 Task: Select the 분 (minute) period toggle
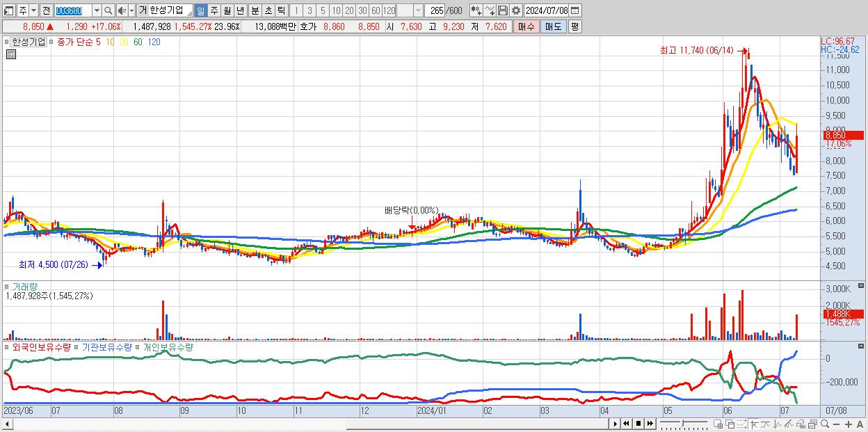point(255,10)
